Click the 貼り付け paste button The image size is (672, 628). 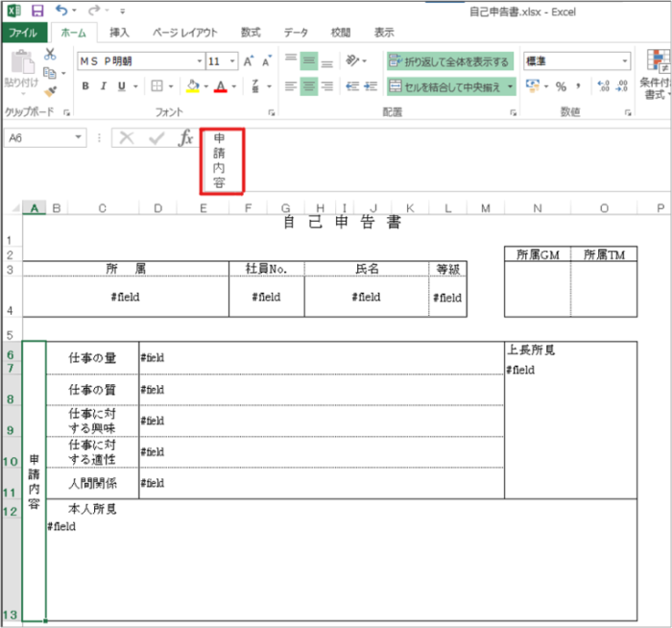pyautogui.click(x=21, y=71)
